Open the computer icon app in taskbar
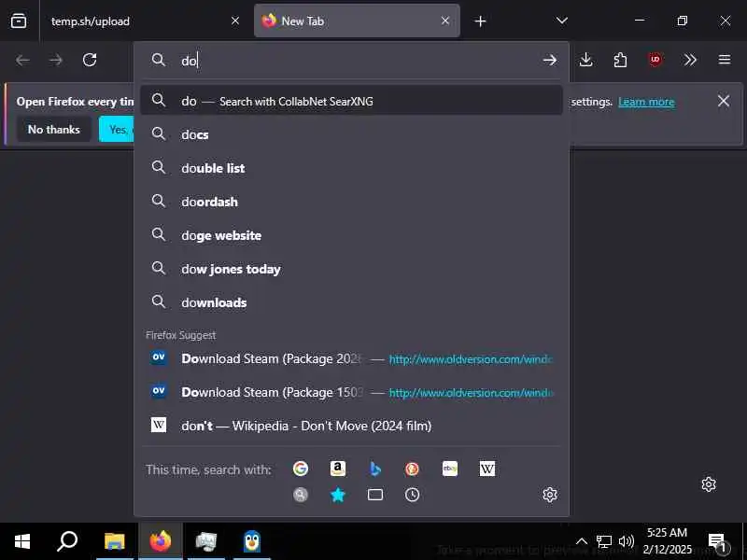This screenshot has width=747, height=560. point(206,541)
